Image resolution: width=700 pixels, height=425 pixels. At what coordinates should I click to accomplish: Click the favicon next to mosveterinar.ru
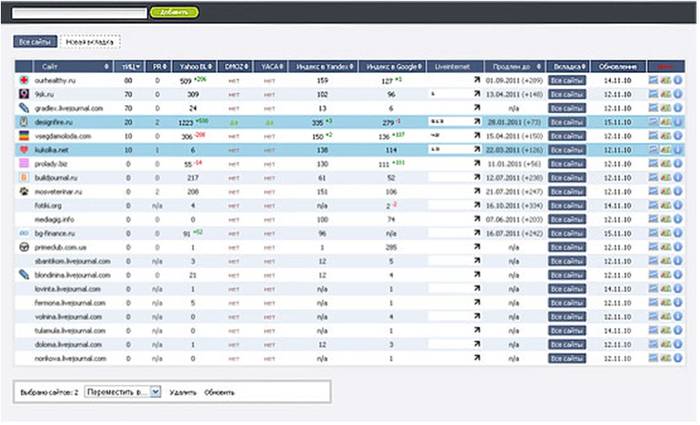pyautogui.click(x=24, y=190)
